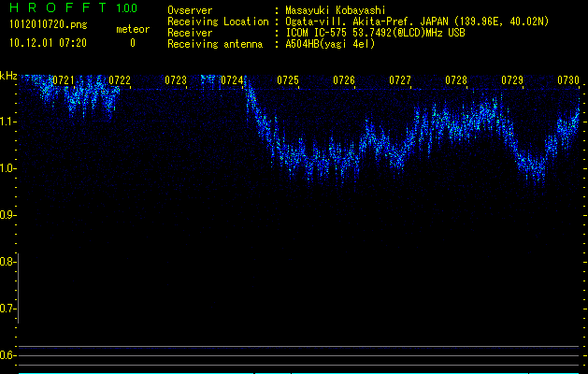588x374 pixels.
Task: Click the ICOM IC-575 receiver text
Action: 375,33
